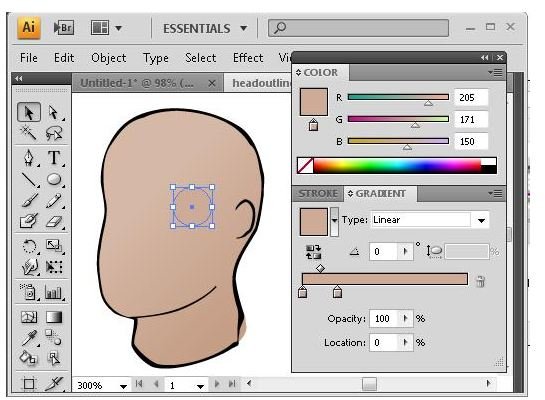Open the Object menu
Image resolution: width=545 pixels, height=400 pixels.
pyautogui.click(x=108, y=58)
